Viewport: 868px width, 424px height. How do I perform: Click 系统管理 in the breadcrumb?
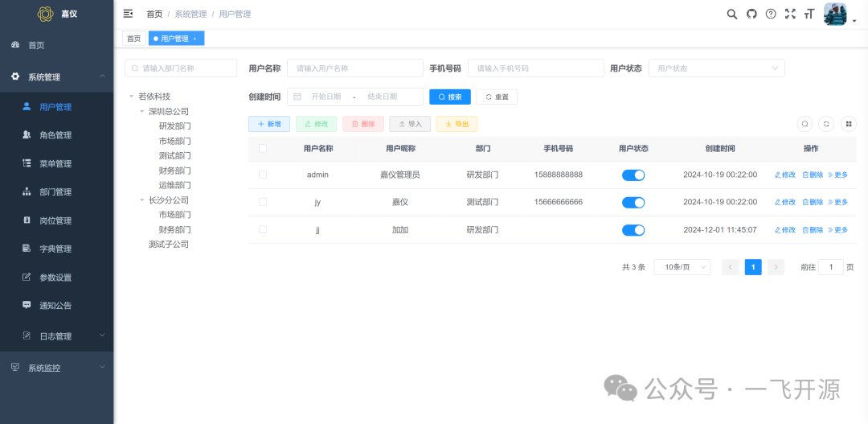(x=190, y=14)
